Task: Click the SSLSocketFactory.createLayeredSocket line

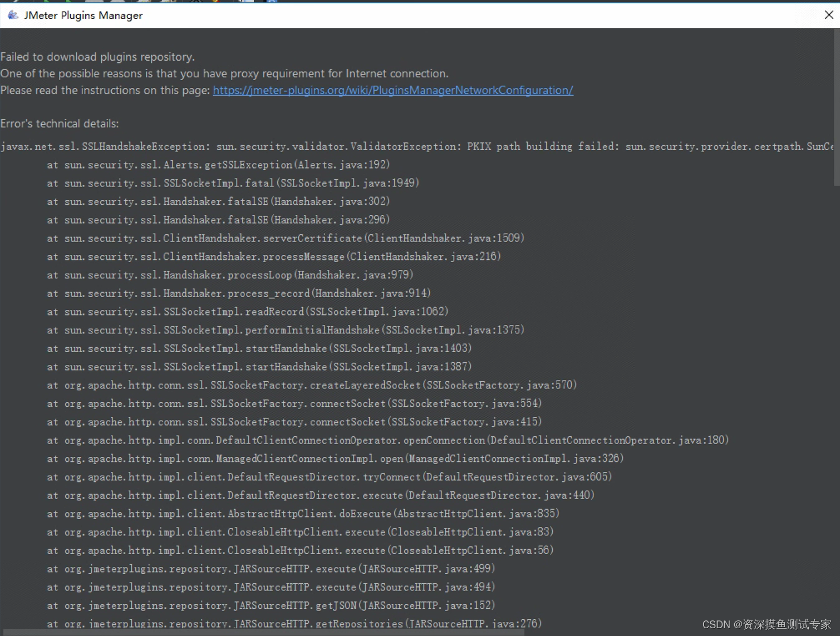Action: 312,385
